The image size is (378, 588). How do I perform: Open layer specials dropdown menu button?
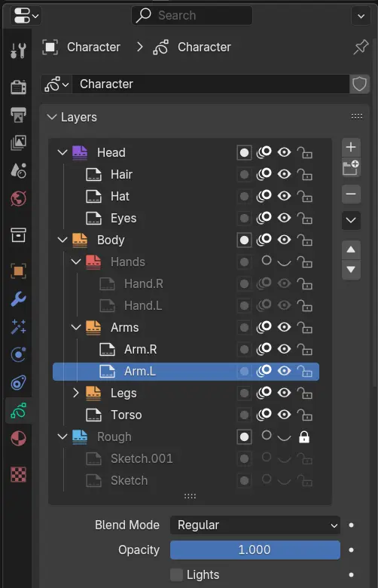[x=351, y=220]
